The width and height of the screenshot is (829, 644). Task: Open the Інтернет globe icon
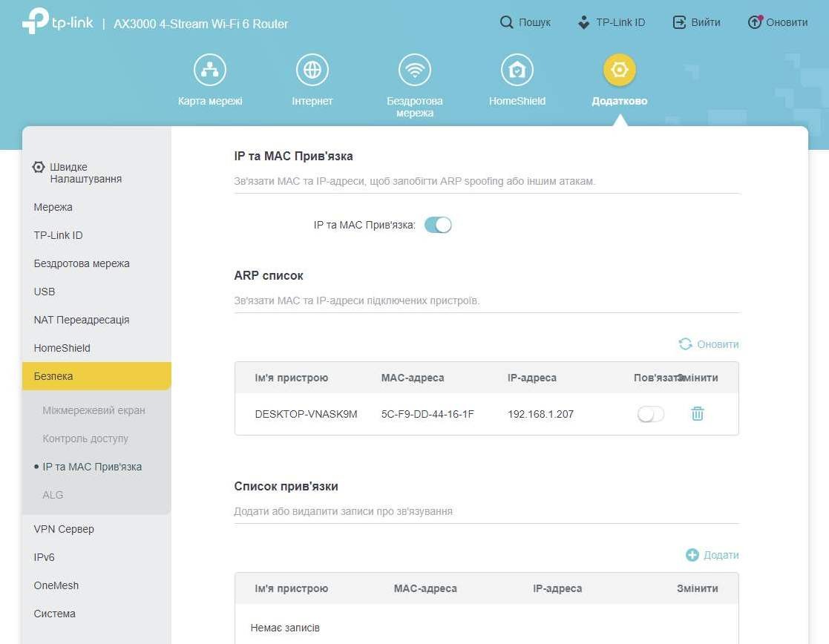pyautogui.click(x=312, y=70)
